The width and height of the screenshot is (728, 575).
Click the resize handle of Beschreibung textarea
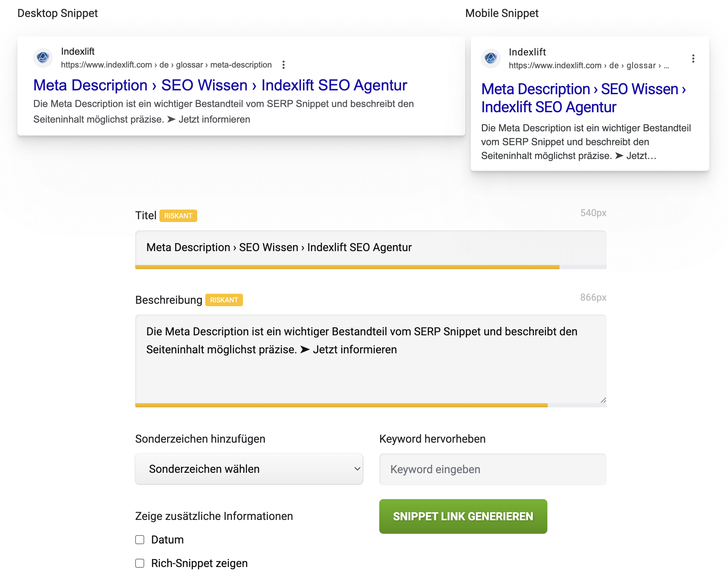[x=603, y=400]
